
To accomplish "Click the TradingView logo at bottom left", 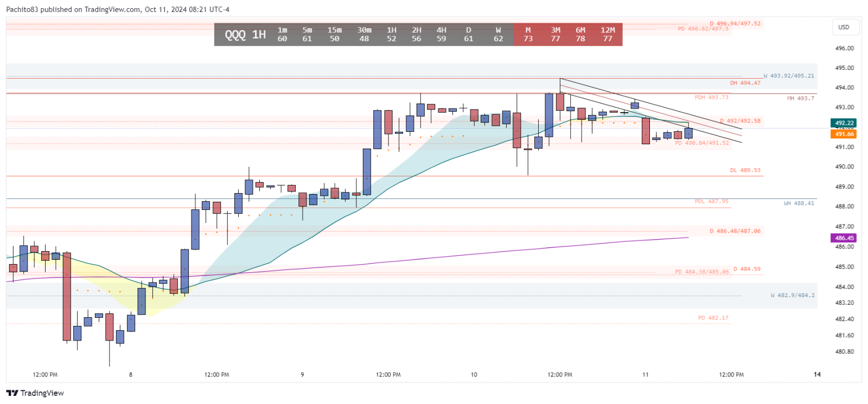I will click(35, 393).
